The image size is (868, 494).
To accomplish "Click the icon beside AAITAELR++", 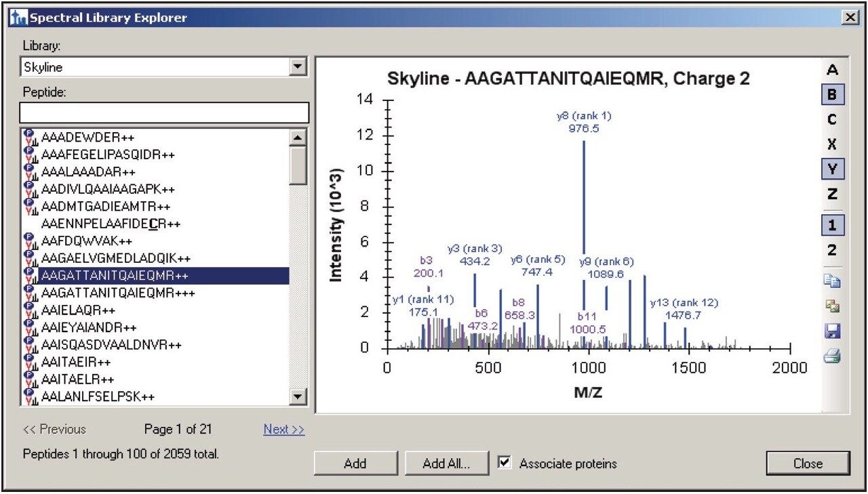I will (x=31, y=379).
